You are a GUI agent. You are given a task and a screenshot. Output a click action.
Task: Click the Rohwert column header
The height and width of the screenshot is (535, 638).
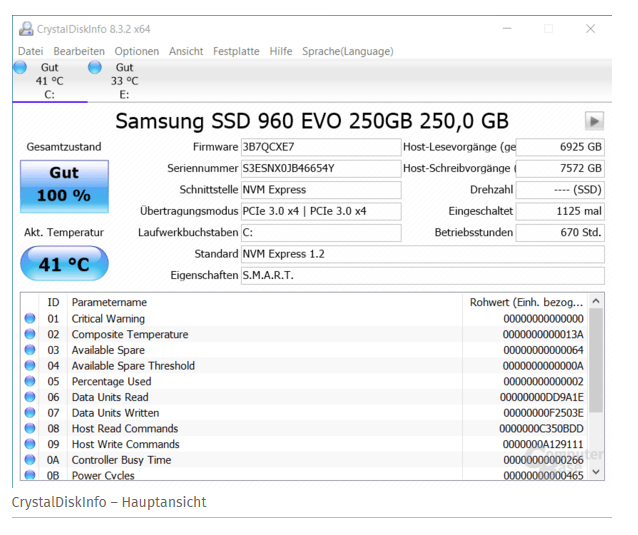click(x=526, y=302)
